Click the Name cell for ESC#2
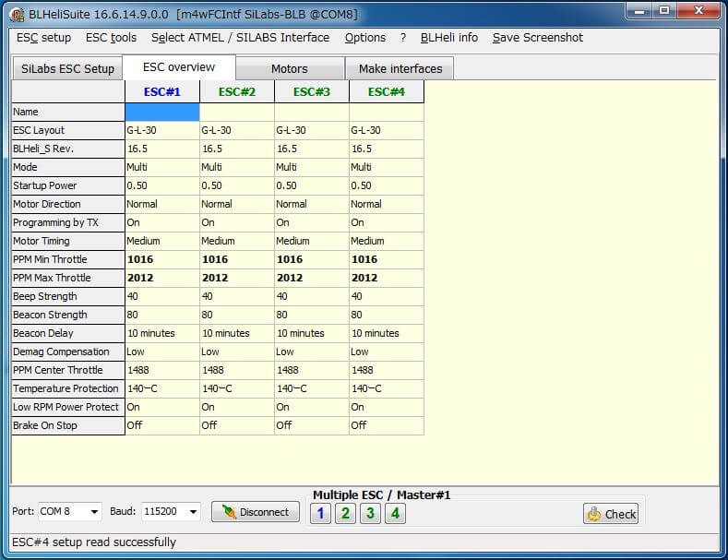 coord(237,112)
